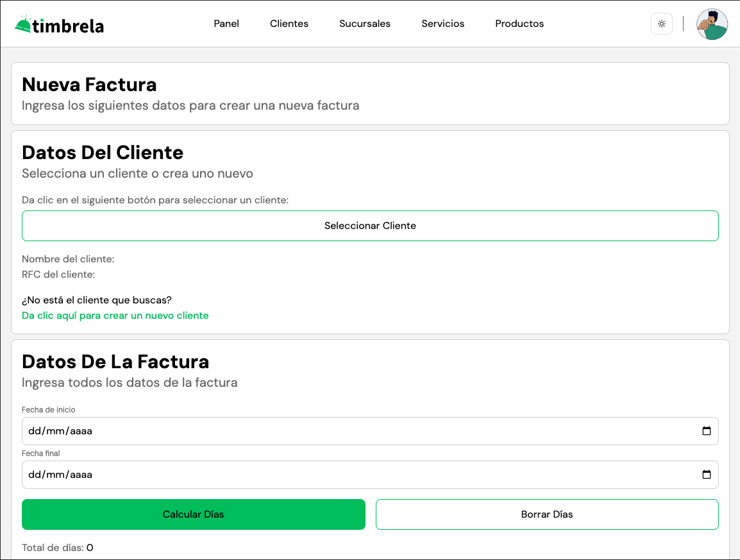Open the Clientes menu item

289,24
